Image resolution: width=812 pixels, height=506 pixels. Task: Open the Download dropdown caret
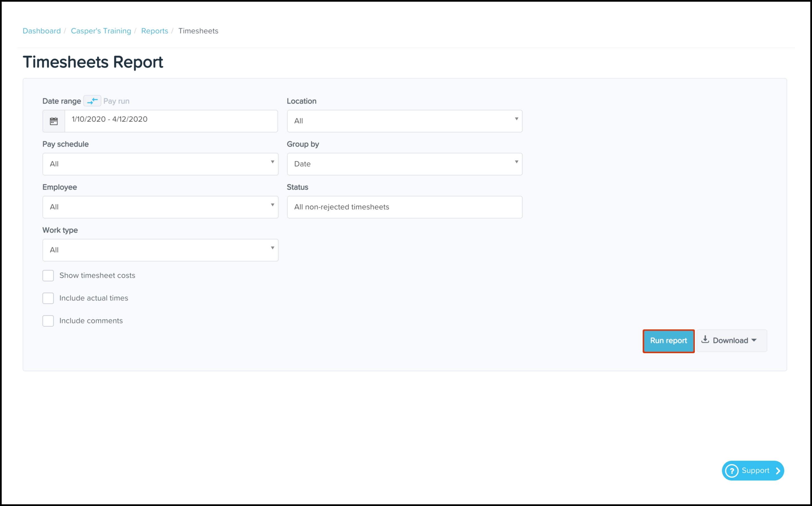tap(754, 340)
